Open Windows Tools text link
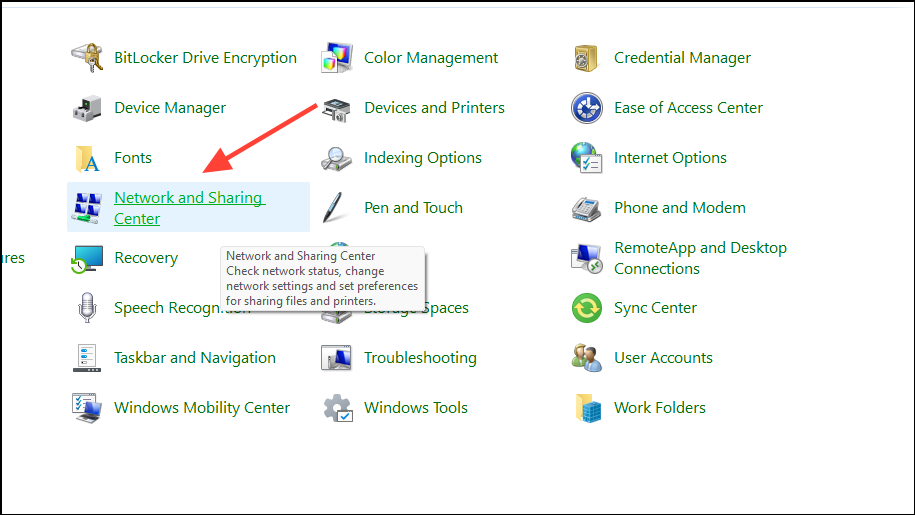This screenshot has width=915, height=515. click(415, 408)
